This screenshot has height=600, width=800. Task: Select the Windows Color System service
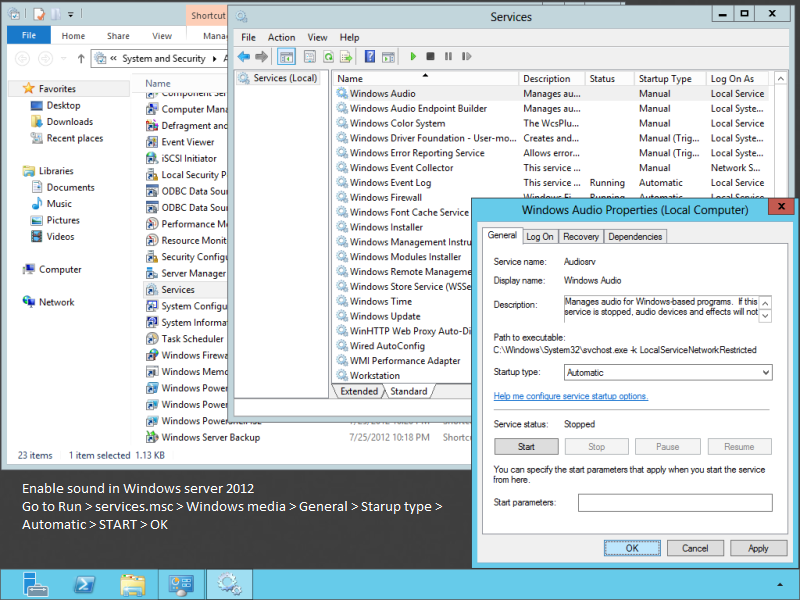pyautogui.click(x=397, y=123)
